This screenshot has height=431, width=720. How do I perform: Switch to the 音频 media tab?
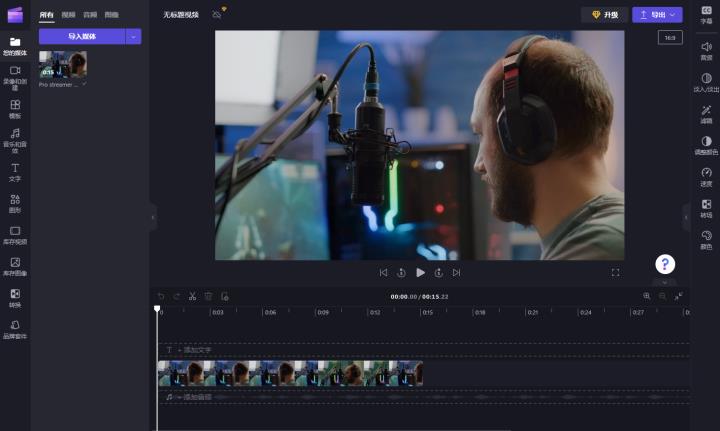(90, 15)
